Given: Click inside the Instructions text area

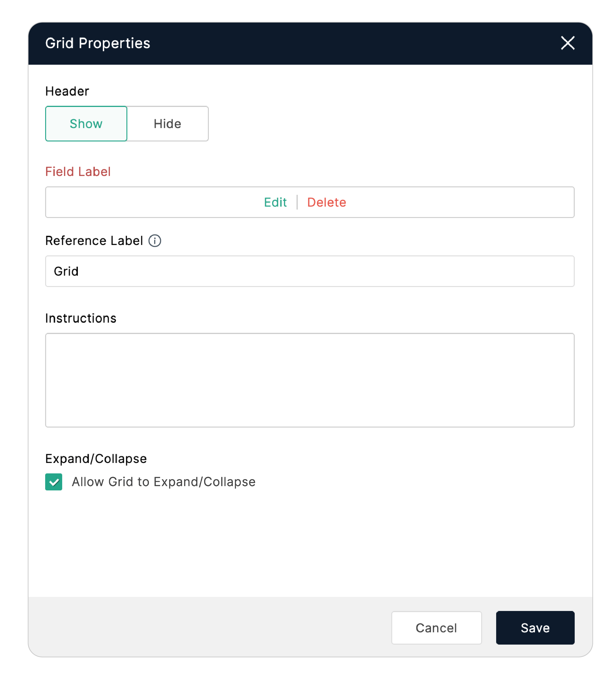Looking at the screenshot, I should [x=310, y=380].
